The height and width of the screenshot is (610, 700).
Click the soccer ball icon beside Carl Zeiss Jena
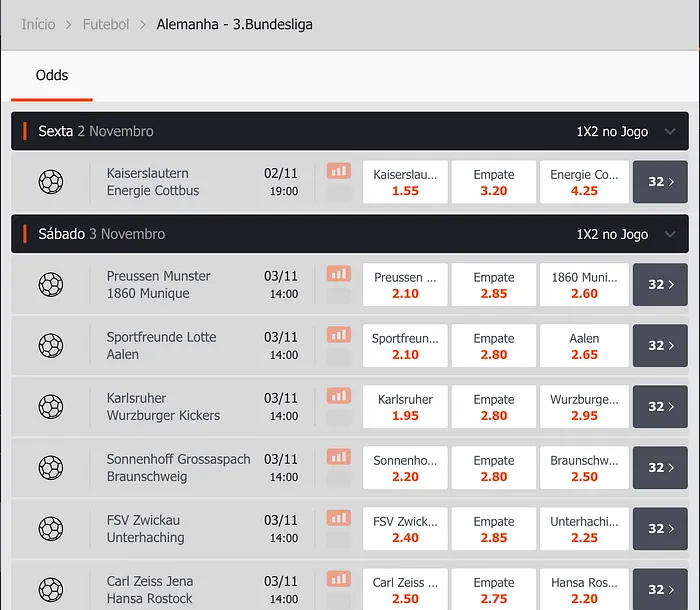point(50,590)
